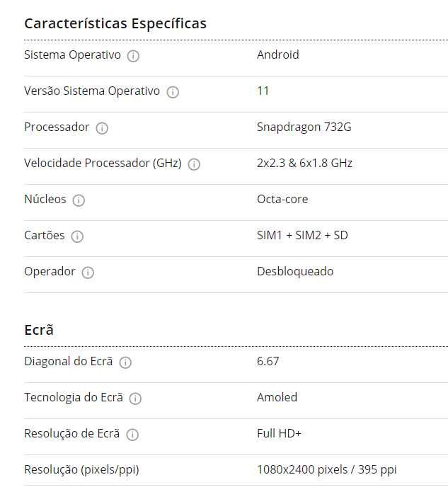Show info for Diagonal do Ecrã
The image size is (448, 504).
coord(125,362)
